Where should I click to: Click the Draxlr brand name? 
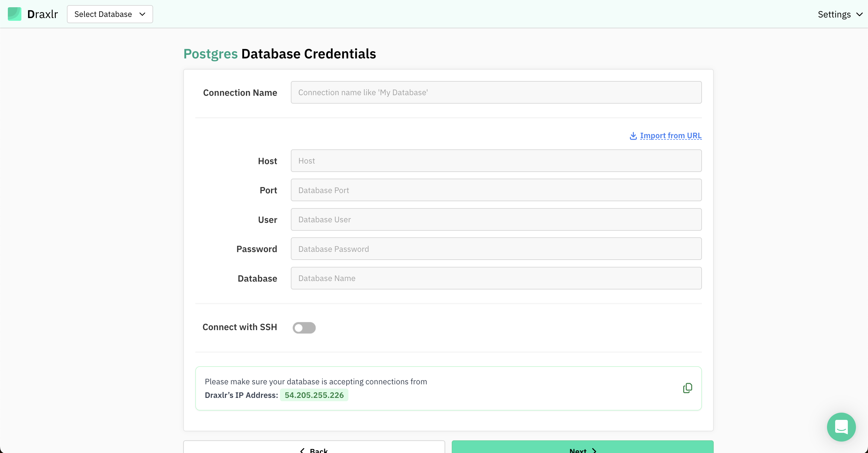click(x=42, y=14)
